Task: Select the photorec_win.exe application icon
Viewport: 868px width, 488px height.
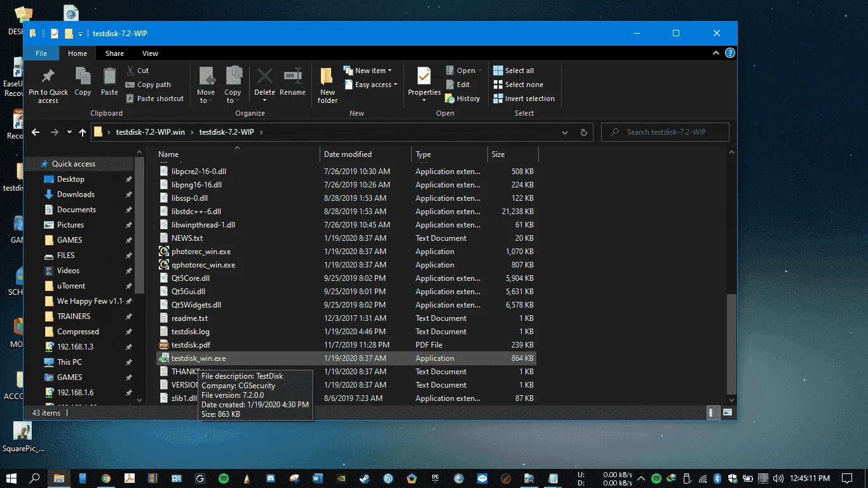Action: click(x=164, y=252)
